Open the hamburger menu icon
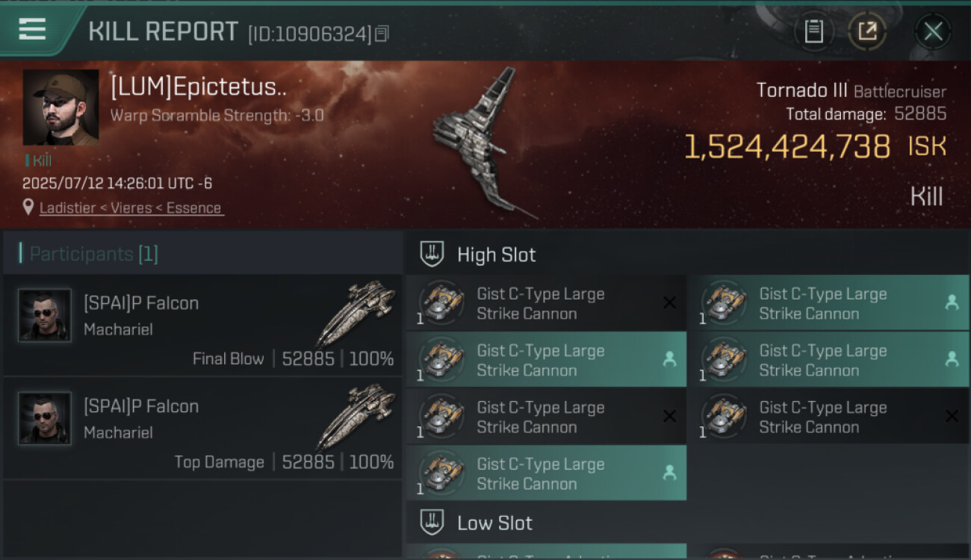The height and width of the screenshot is (560, 971). tap(32, 29)
